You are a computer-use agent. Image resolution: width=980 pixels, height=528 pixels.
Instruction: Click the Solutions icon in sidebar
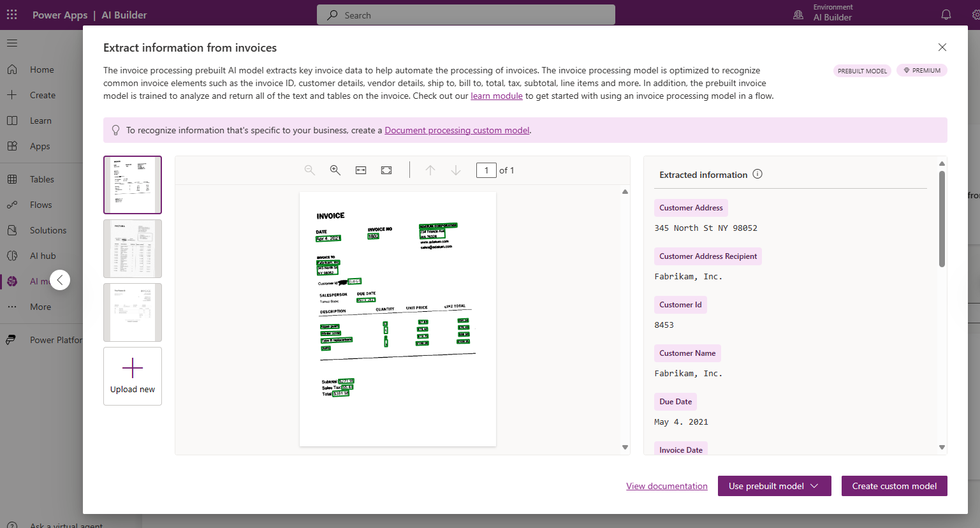(x=12, y=230)
